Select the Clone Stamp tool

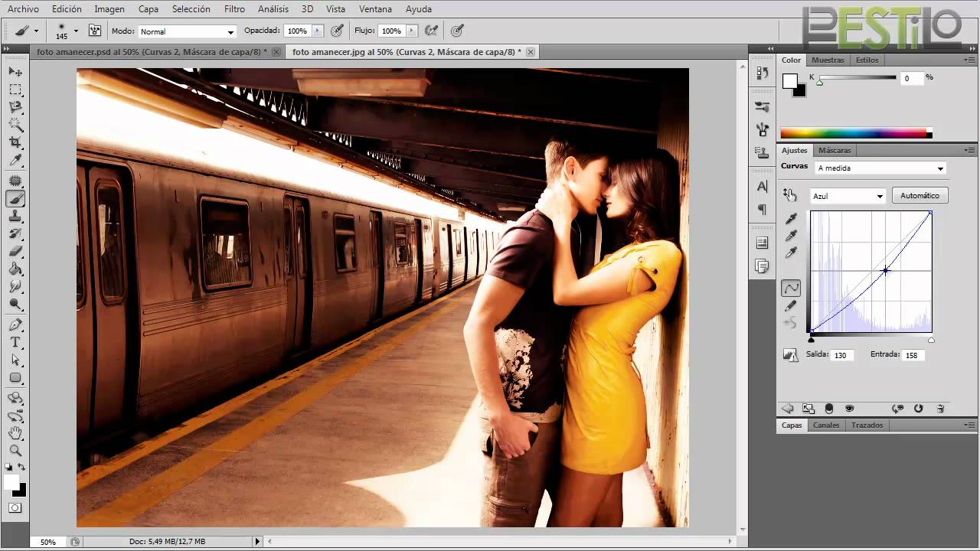pyautogui.click(x=15, y=216)
